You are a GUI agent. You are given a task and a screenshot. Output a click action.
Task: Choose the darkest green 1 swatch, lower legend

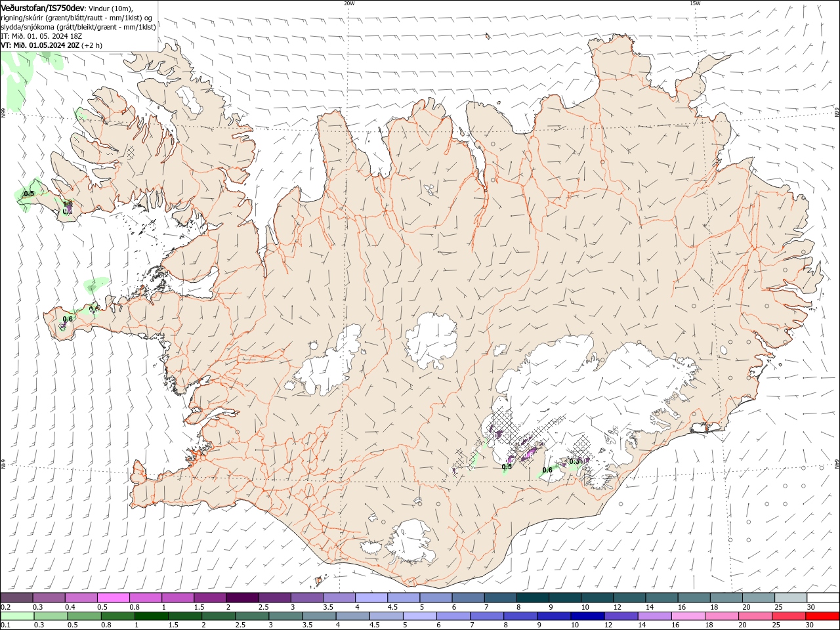click(152, 616)
